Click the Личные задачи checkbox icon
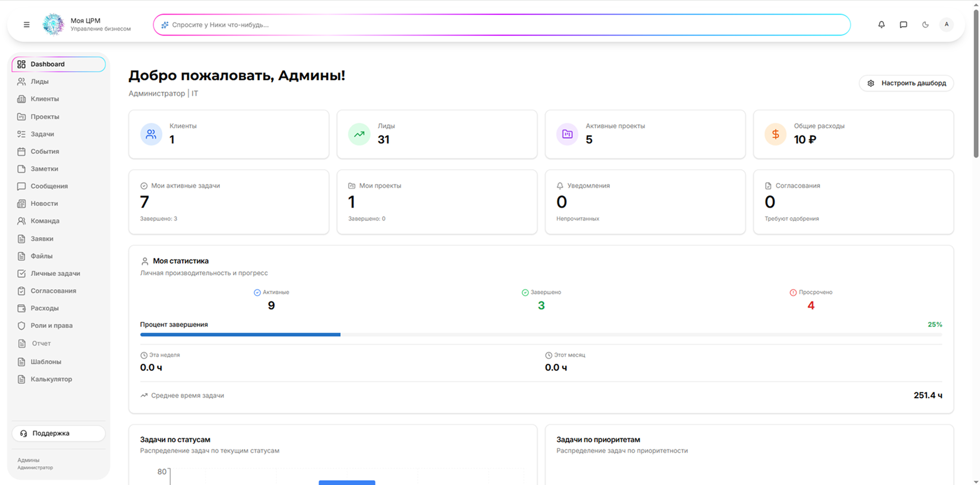Image resolution: width=980 pixels, height=485 pixels. (21, 274)
